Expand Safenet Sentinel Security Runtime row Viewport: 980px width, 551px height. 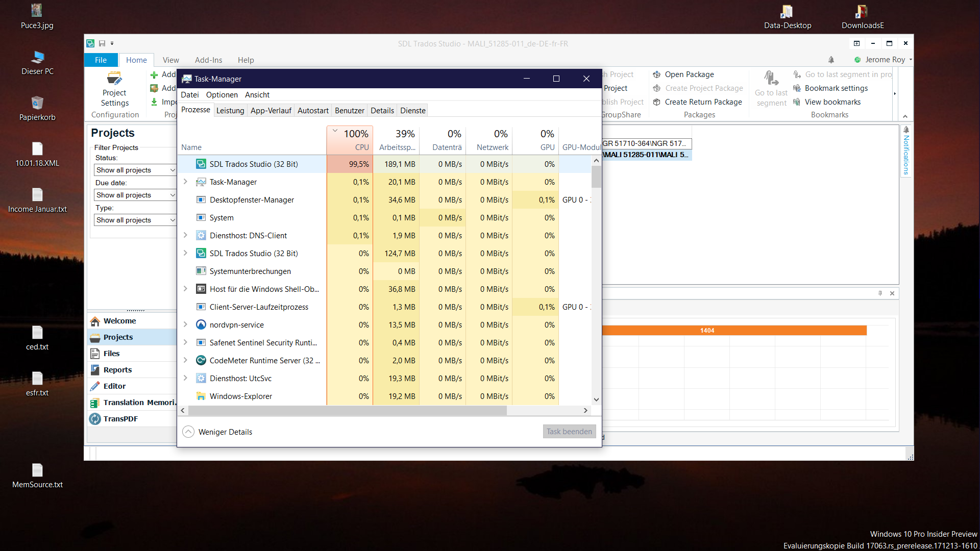click(x=185, y=342)
